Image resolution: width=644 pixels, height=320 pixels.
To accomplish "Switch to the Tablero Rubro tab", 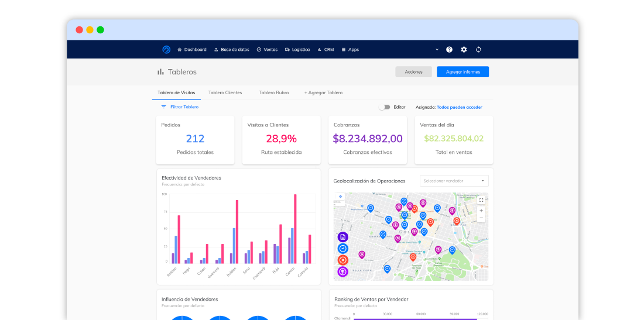I will click(x=273, y=92).
